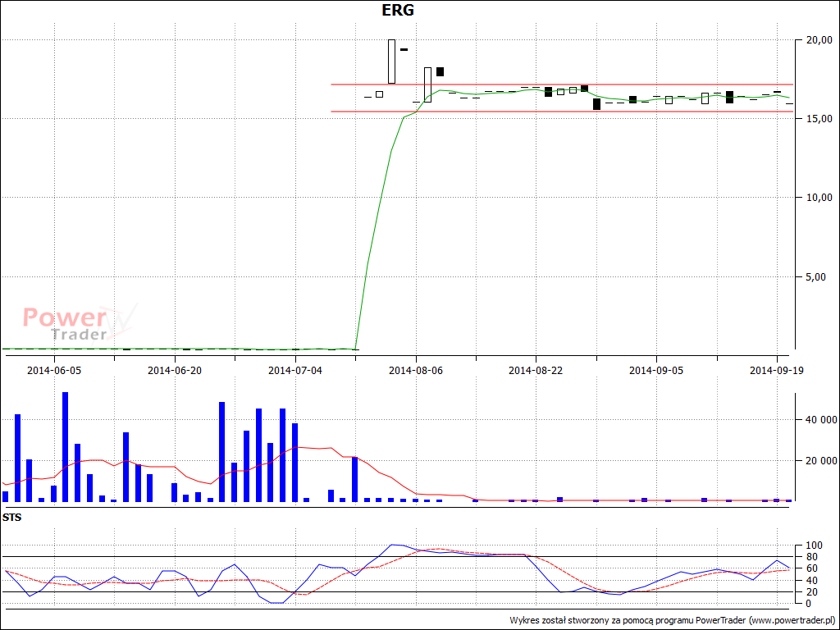
Task: Click the upper red resistance line
Action: point(562,84)
